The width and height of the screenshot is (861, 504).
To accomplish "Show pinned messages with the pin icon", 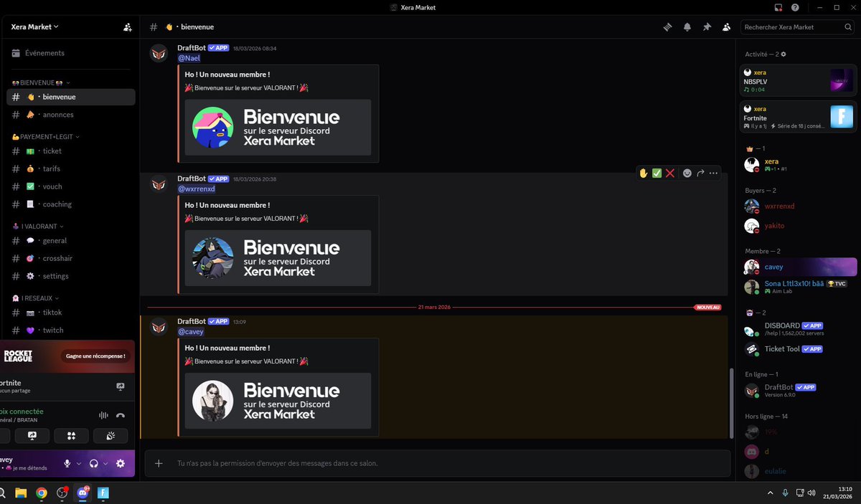I will click(x=707, y=27).
